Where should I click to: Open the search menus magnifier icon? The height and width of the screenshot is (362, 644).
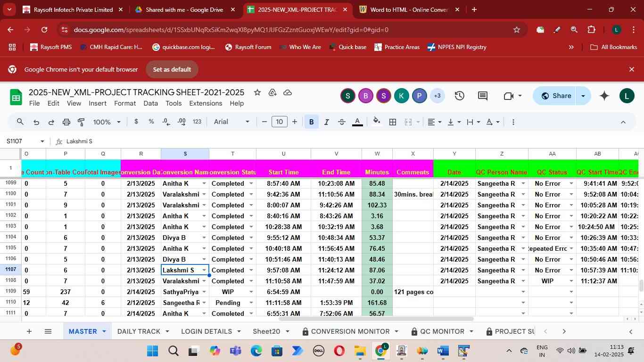point(20,122)
